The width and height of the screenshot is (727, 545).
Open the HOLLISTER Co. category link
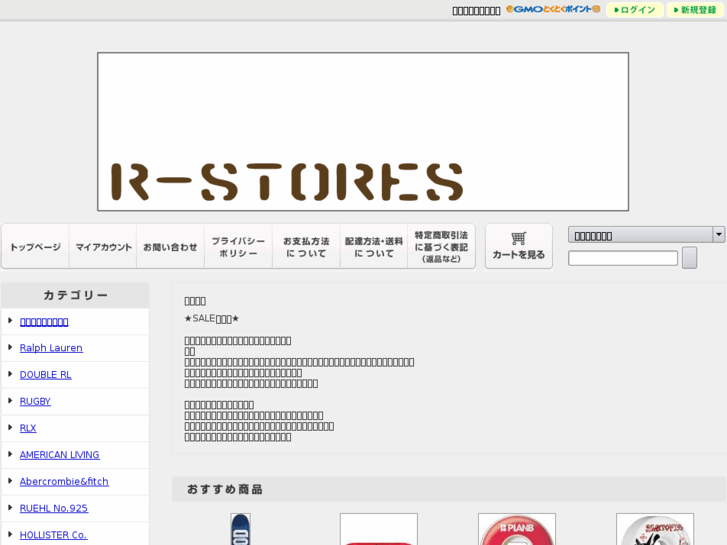click(x=53, y=535)
